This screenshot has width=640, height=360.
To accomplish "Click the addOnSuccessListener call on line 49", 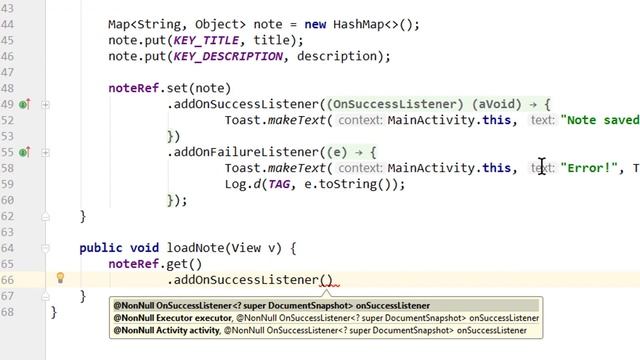I will pos(246,104).
